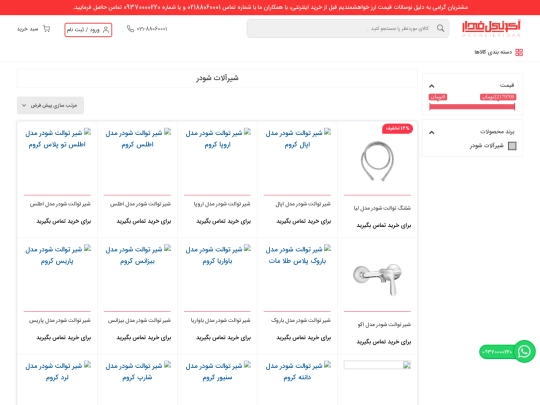Click the phone icon beside the number

click(130, 29)
